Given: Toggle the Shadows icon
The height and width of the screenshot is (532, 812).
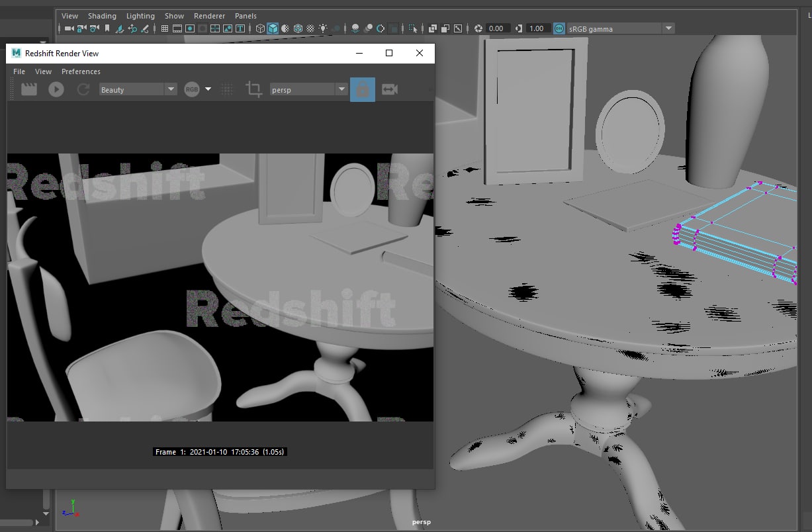Looking at the screenshot, I should pyautogui.click(x=336, y=28).
